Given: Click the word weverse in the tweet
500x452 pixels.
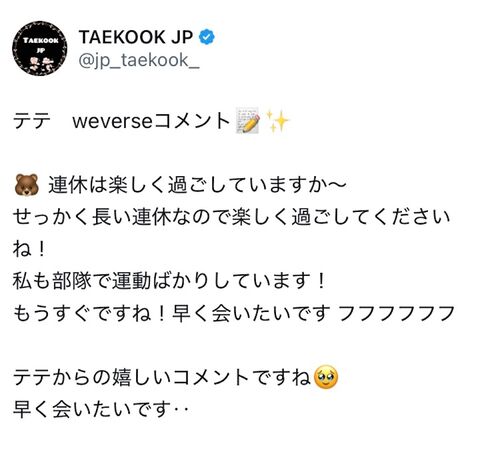Looking at the screenshot, I should tap(112, 121).
